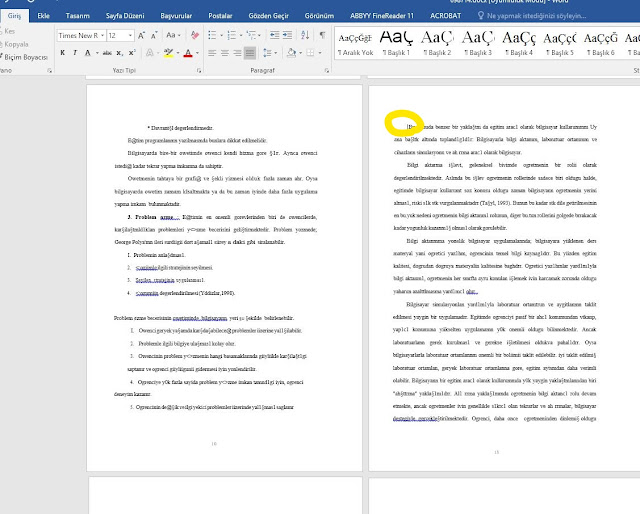
Task: Click Kes (cut) button
Action: coord(8,31)
